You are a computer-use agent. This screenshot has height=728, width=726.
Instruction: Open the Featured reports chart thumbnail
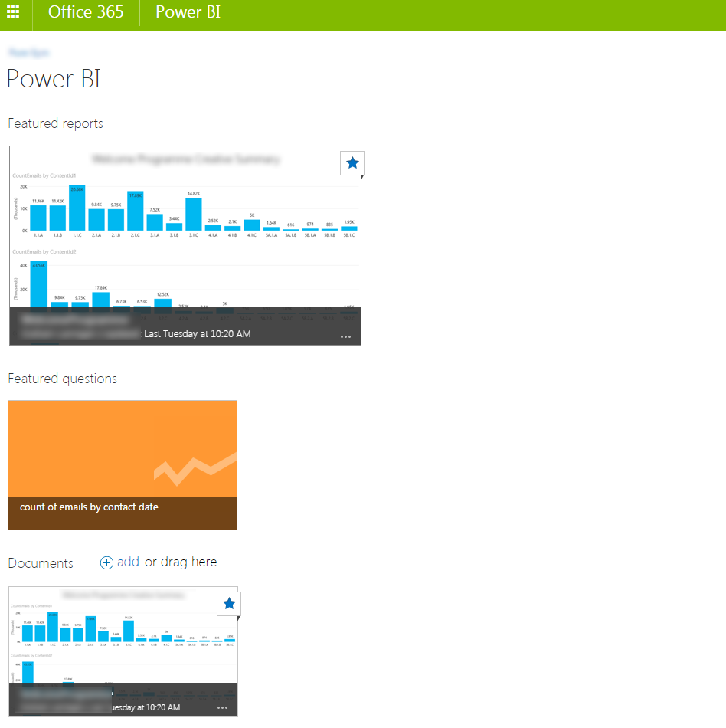point(185,246)
